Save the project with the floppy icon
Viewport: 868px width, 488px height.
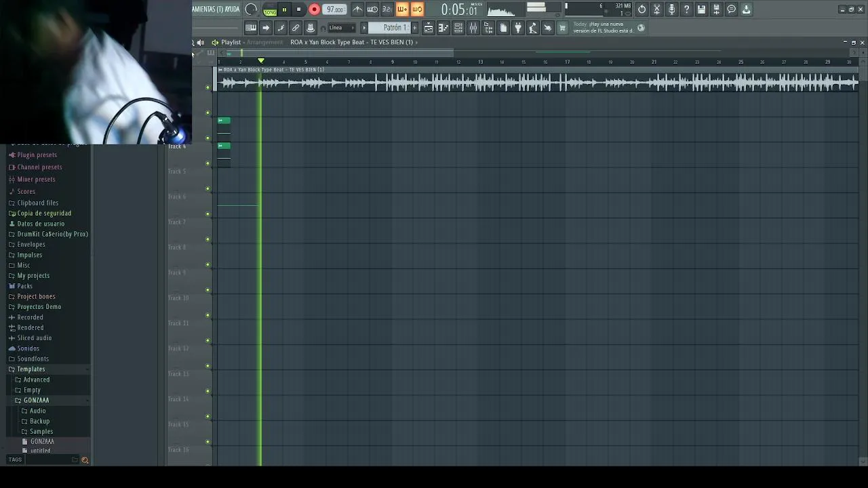701,9
